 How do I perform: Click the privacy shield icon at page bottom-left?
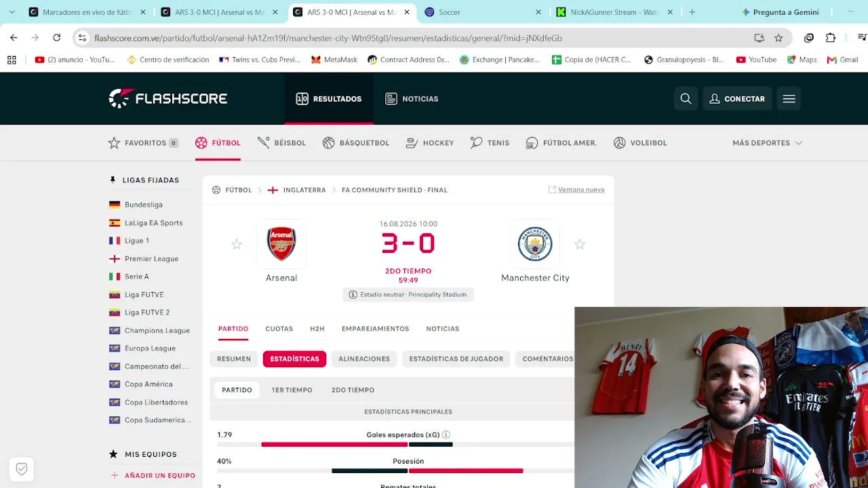tap(22, 469)
